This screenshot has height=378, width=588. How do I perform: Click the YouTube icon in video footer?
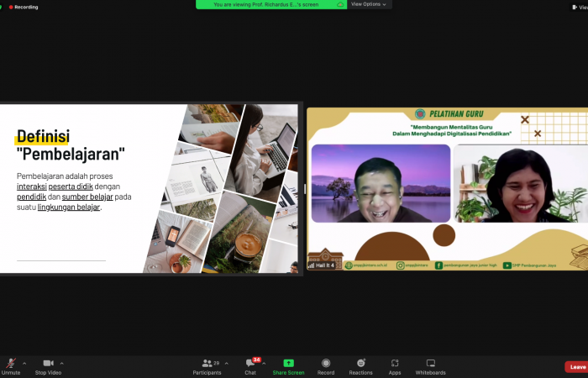tap(507, 265)
